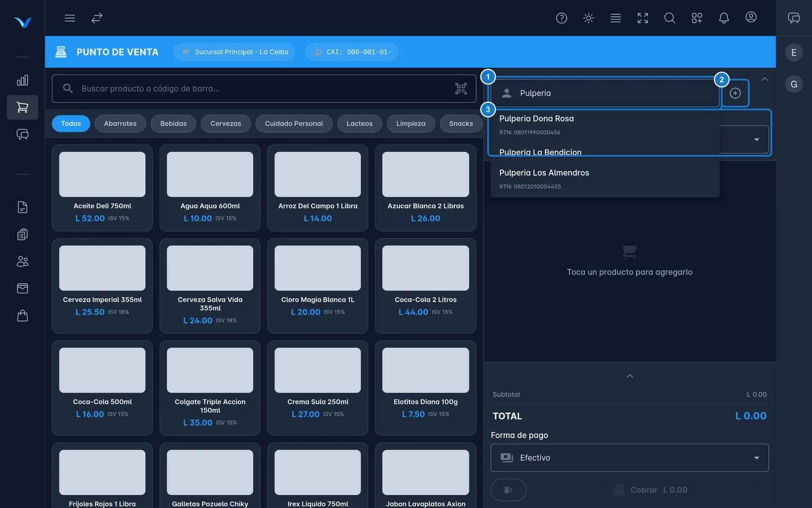Viewport: 812px width, 508px height.
Task: Open the help question mark icon
Action: pyautogui.click(x=561, y=18)
